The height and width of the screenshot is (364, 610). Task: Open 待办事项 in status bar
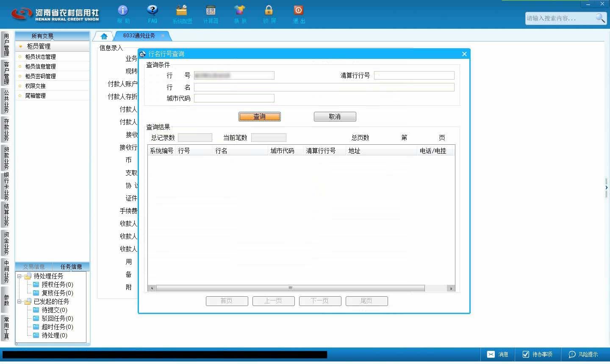tap(538, 354)
